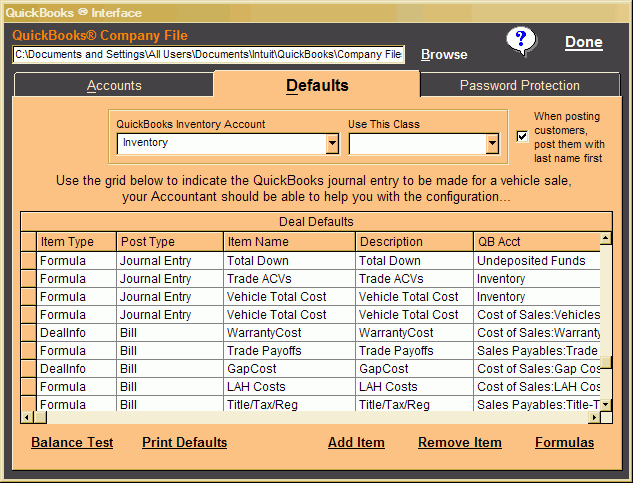Expand the QuickBooks Inventory Account dropdown
633x483 pixels.
coord(332,143)
